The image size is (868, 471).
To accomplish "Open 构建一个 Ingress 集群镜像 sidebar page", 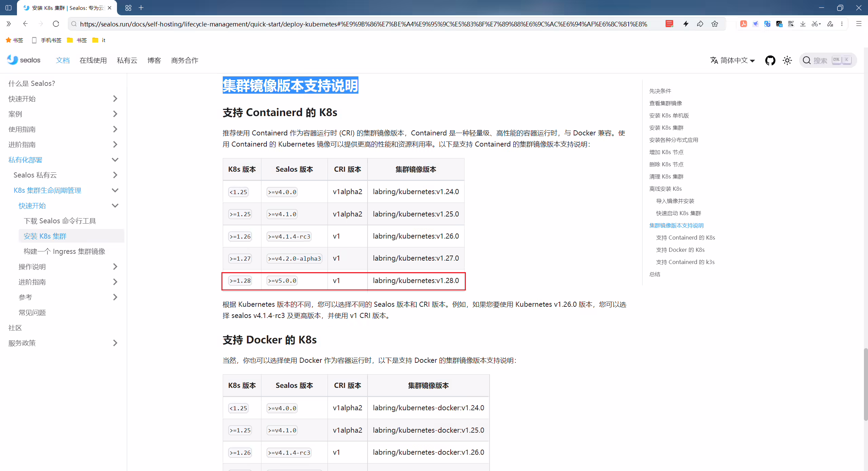I will (x=64, y=251).
